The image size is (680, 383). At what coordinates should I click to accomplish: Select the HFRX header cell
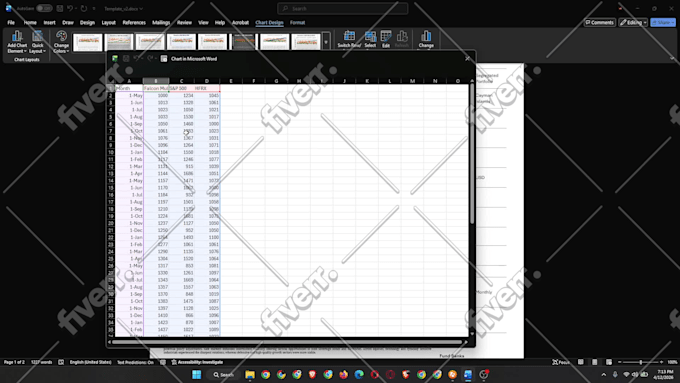(x=207, y=88)
